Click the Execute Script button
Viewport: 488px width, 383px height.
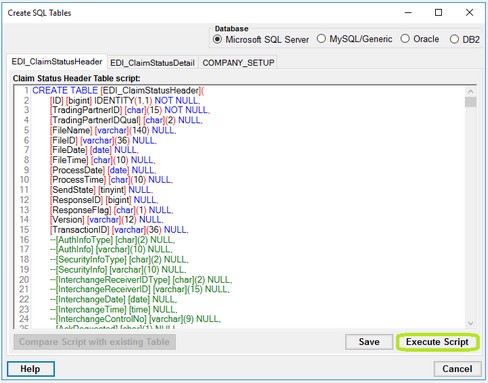click(437, 342)
